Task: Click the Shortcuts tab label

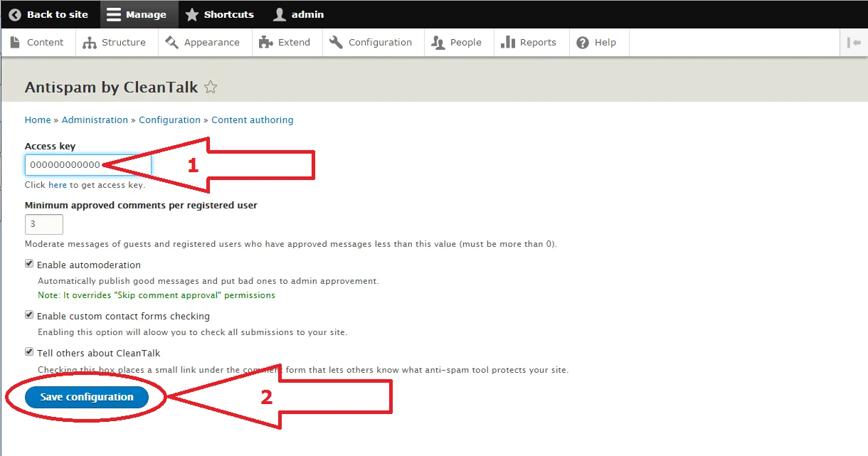Action: 229,14
